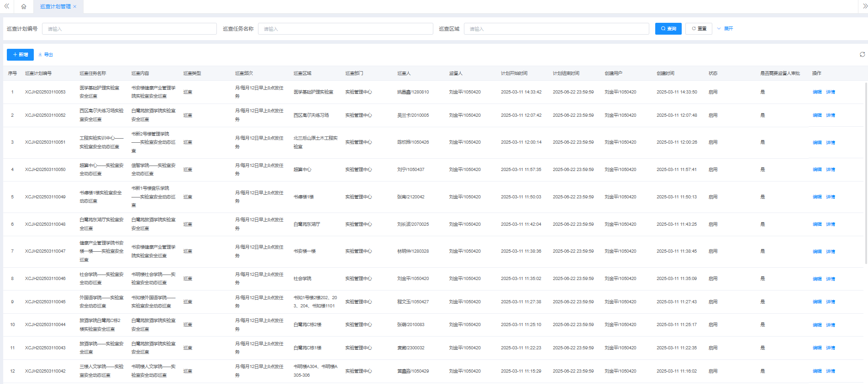This screenshot has height=384, width=868.
Task: Select created time 2025-03-11 11:16:02
Action: pos(677,371)
